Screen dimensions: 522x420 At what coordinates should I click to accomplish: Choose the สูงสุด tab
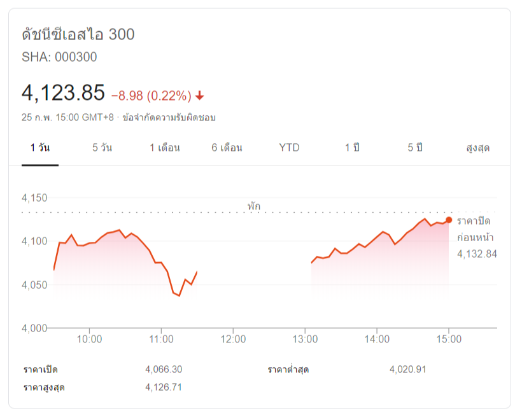[x=477, y=148]
